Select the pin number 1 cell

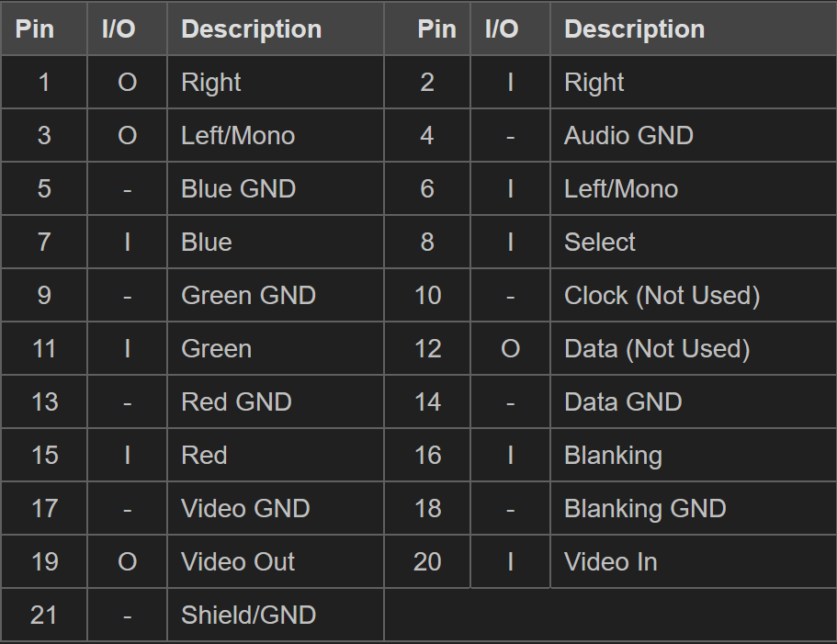[x=44, y=83]
